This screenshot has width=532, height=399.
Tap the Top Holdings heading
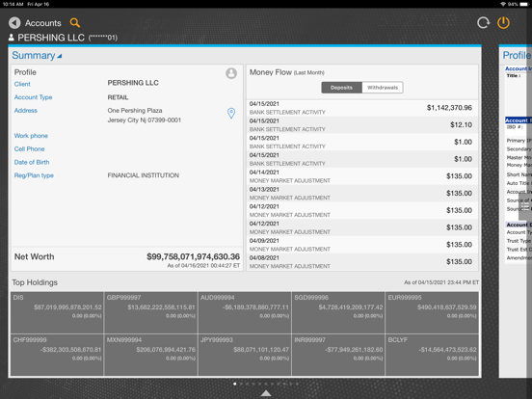click(35, 282)
